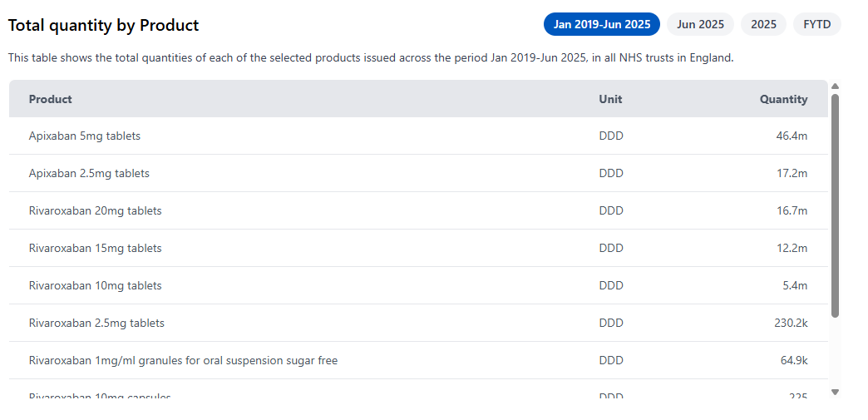Sort by the Product column header
Screen dimensions: 868x420
[51, 99]
